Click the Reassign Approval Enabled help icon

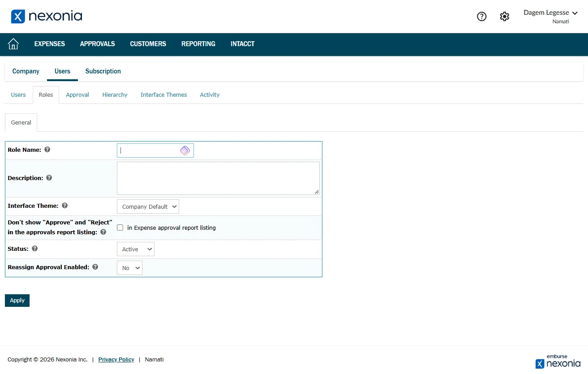point(95,267)
